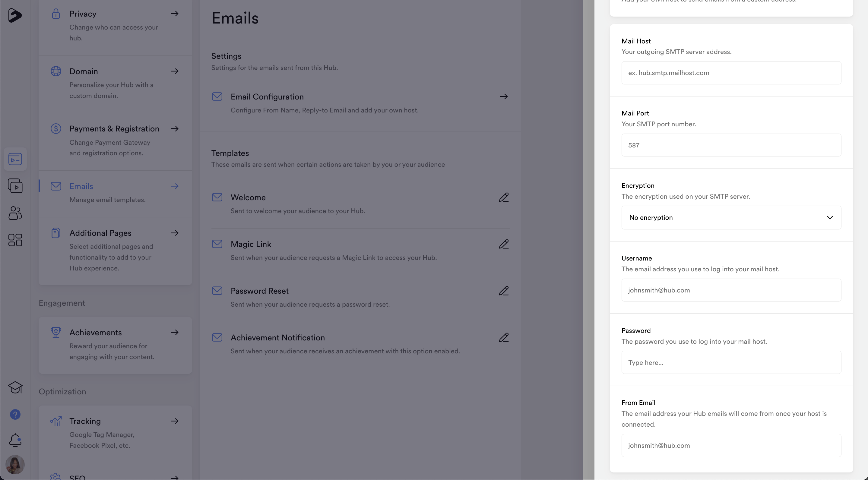Viewport: 868px width, 480px height.
Task: Open the notifications bell icon
Action: 15,440
